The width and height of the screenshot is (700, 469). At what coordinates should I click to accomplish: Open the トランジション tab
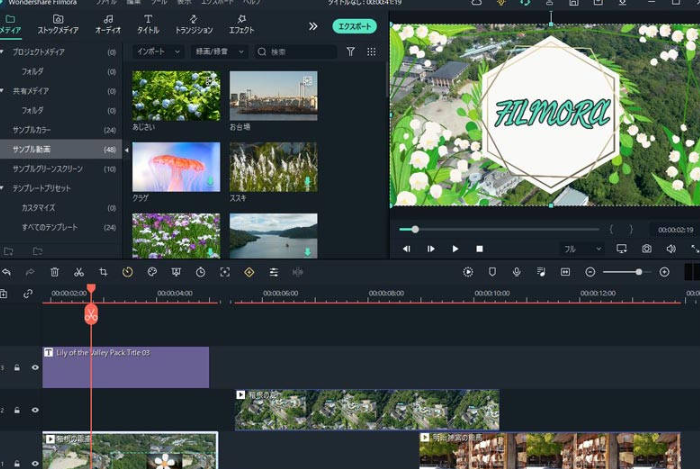194,25
